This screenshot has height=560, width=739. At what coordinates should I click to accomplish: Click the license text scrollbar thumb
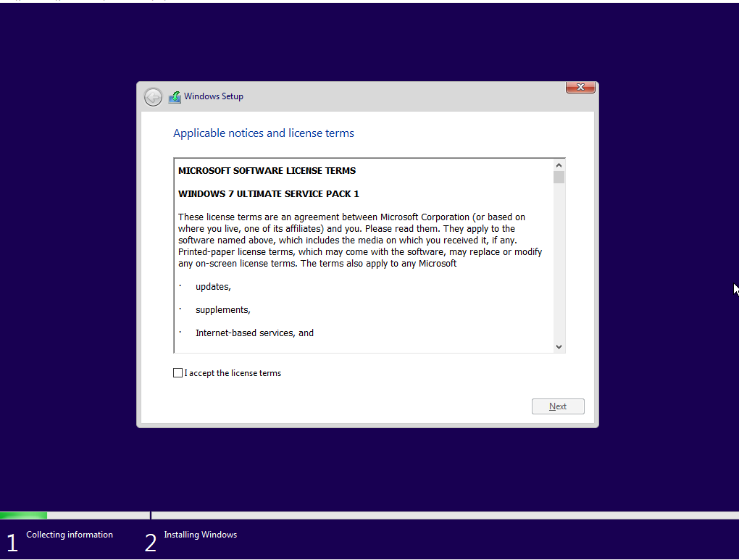click(559, 177)
